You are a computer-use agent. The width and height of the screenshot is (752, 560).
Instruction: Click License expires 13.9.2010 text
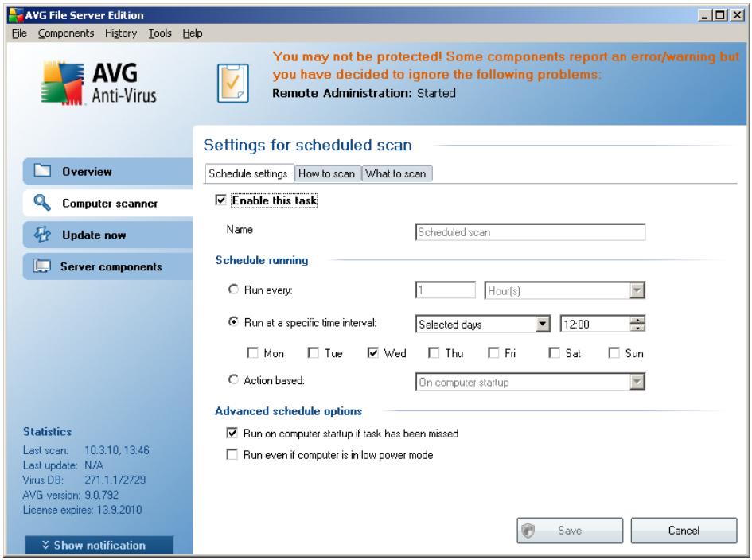point(83,510)
